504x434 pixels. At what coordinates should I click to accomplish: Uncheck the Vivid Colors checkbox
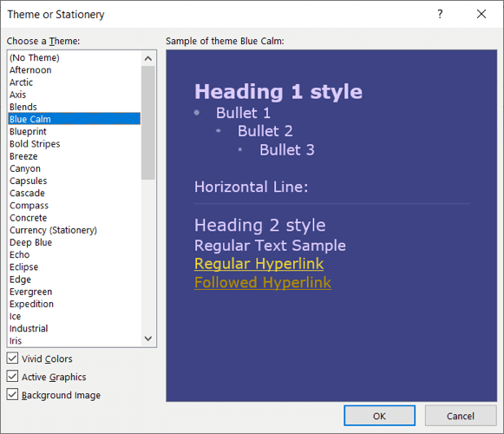click(x=12, y=358)
